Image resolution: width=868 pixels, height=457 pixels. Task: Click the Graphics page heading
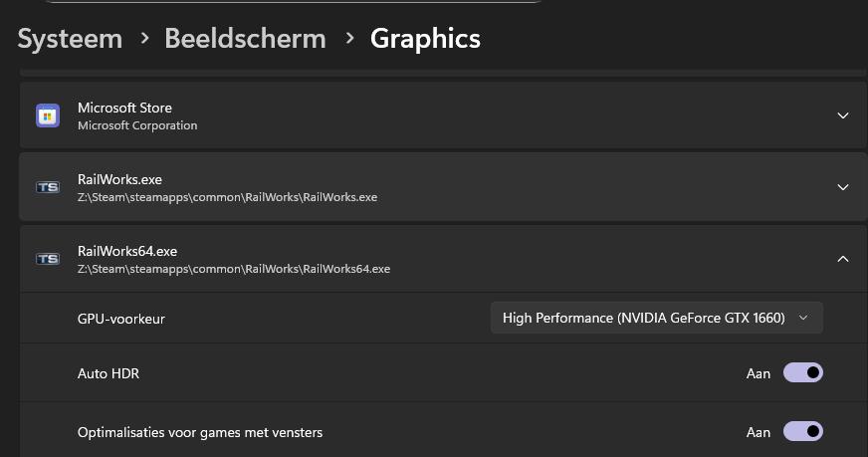pyautogui.click(x=425, y=39)
